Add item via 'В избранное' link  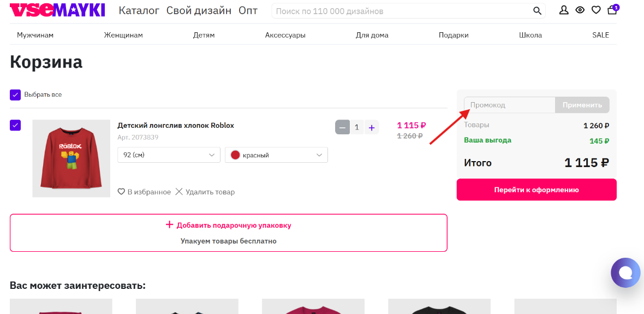point(144,192)
